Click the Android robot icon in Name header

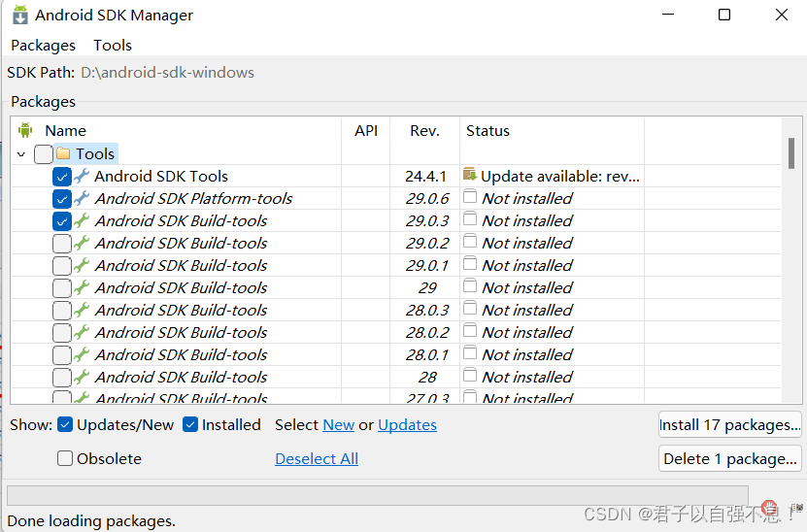click(x=24, y=130)
